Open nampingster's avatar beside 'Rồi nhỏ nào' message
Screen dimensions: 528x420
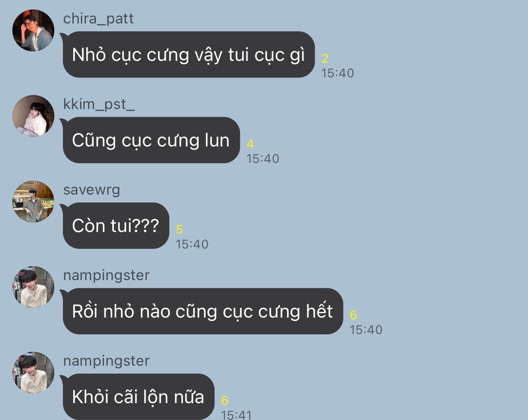(x=33, y=287)
